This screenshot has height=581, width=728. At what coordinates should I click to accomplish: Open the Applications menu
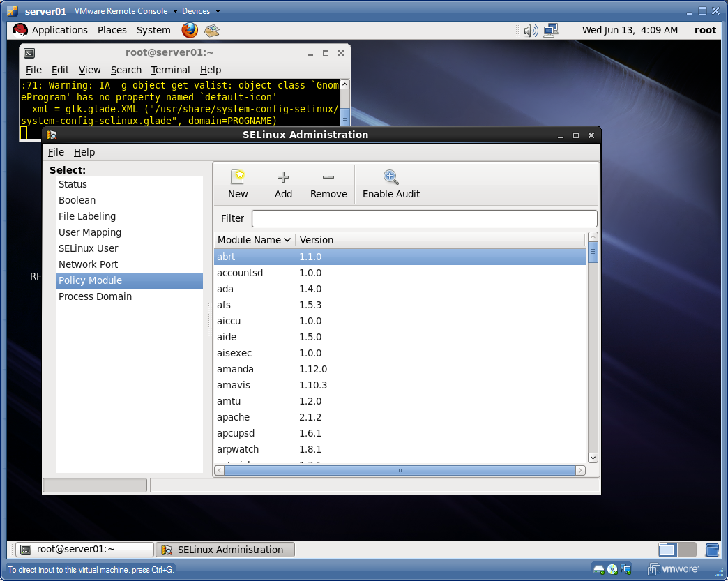(59, 30)
